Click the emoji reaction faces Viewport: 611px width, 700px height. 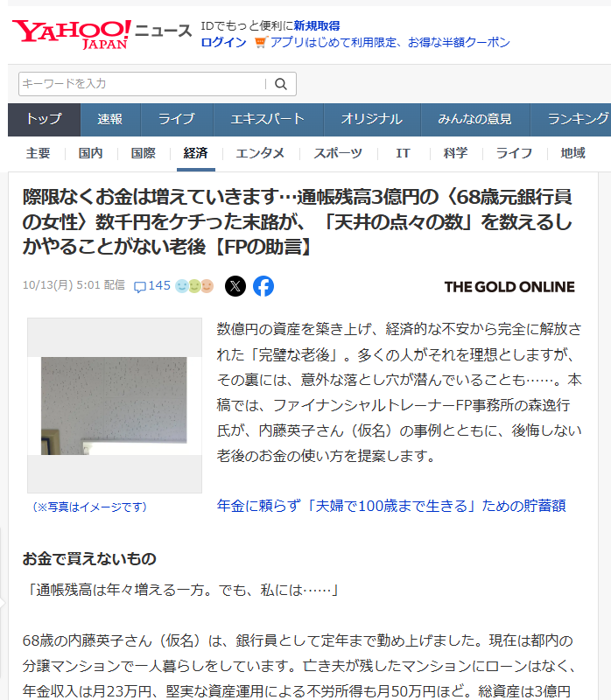pos(194,286)
